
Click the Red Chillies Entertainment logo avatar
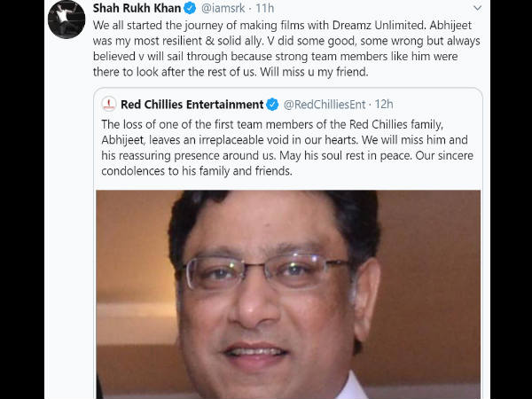click(x=109, y=105)
